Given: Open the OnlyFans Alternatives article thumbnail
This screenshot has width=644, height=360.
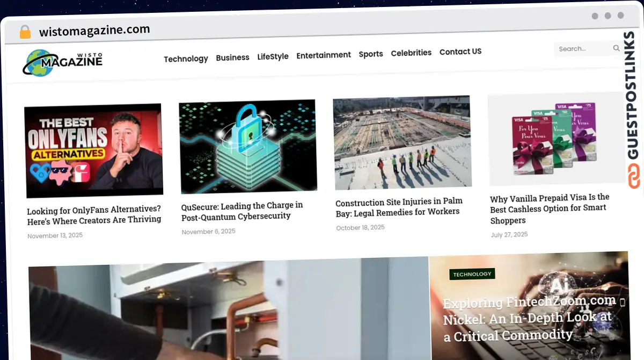Looking at the screenshot, I should pyautogui.click(x=94, y=150).
